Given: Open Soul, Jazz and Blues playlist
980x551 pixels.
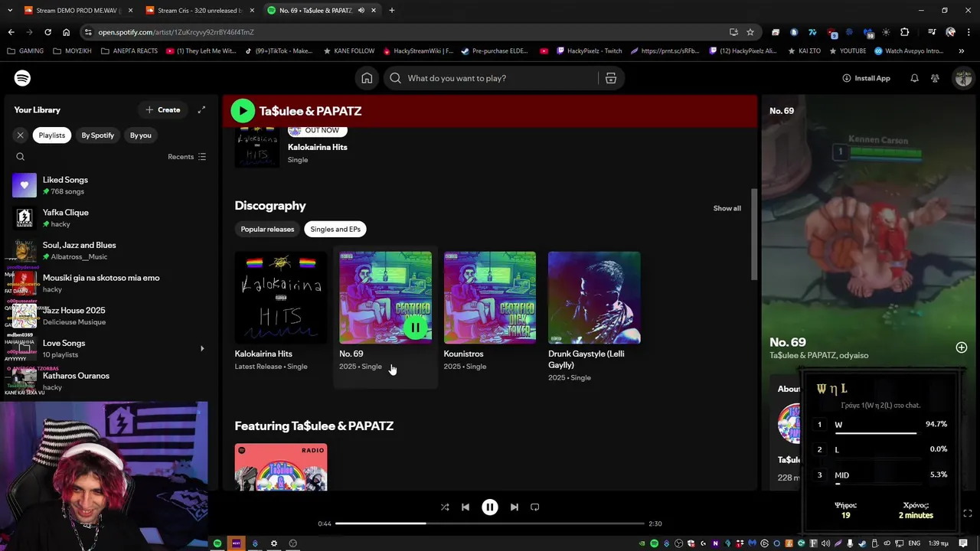Looking at the screenshot, I should pyautogui.click(x=107, y=251).
